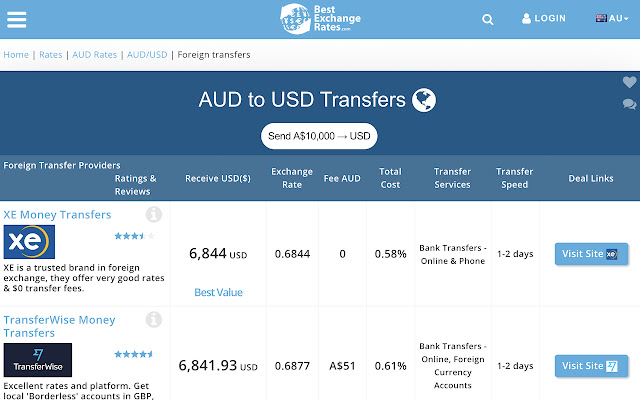Open the search magnifier icon

point(487,19)
